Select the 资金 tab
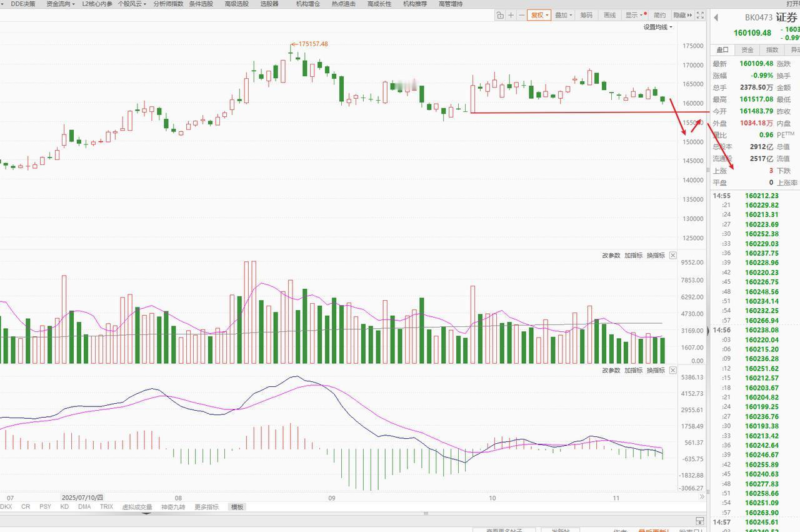The width and height of the screenshot is (800, 532). coord(747,50)
